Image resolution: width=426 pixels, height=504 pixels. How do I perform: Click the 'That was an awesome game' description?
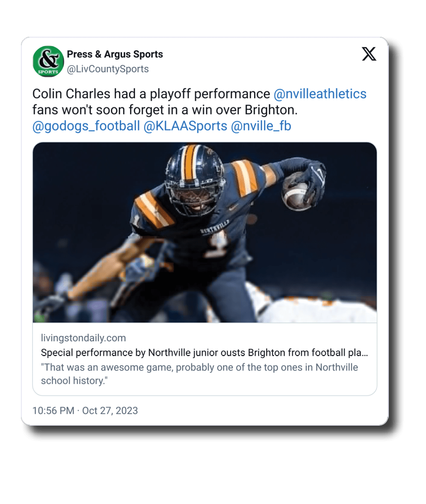pyautogui.click(x=199, y=367)
